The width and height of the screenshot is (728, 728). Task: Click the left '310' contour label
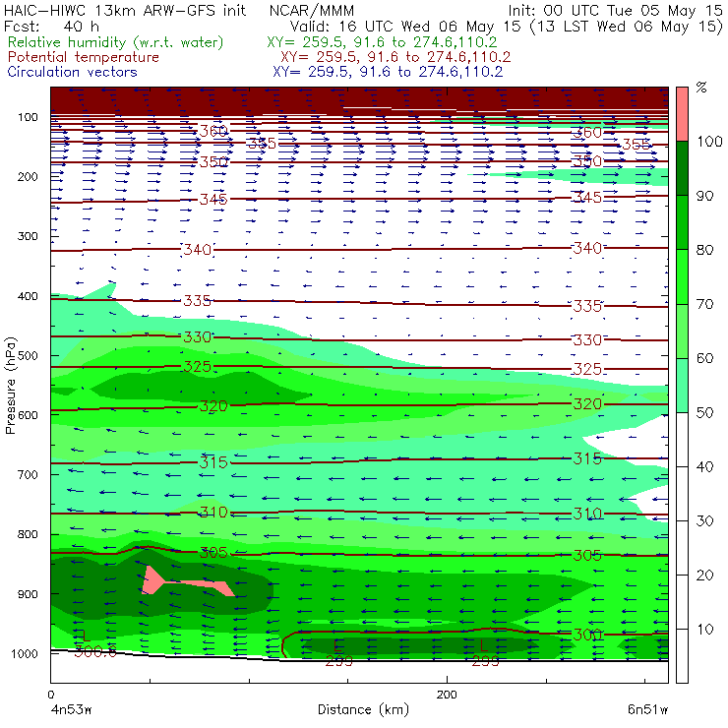pyautogui.click(x=213, y=513)
